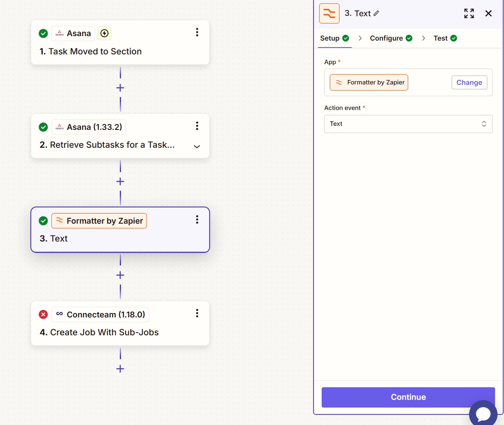
Task: Open the Action event dropdown showing Text
Action: point(408,124)
